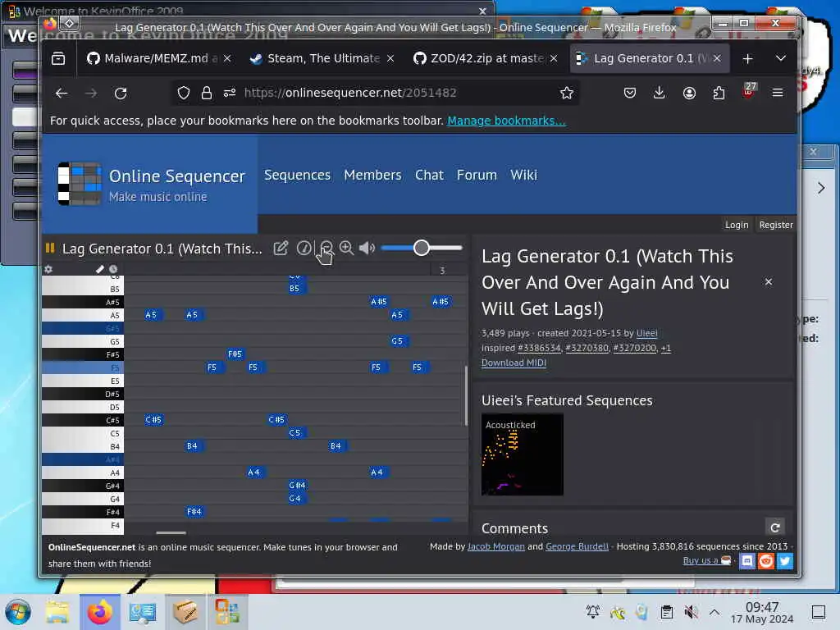Click the tracking protection shield icon
Screen dimensions: 840x630
click(x=184, y=94)
